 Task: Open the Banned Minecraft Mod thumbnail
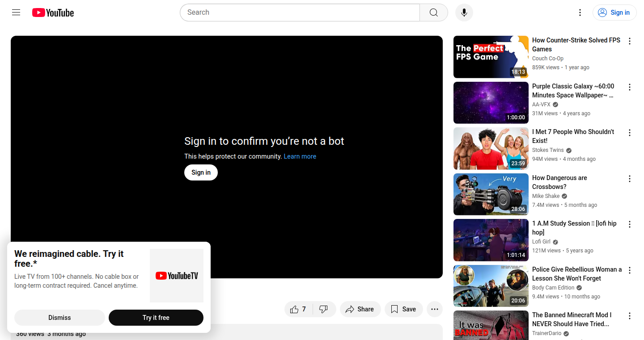(x=491, y=325)
